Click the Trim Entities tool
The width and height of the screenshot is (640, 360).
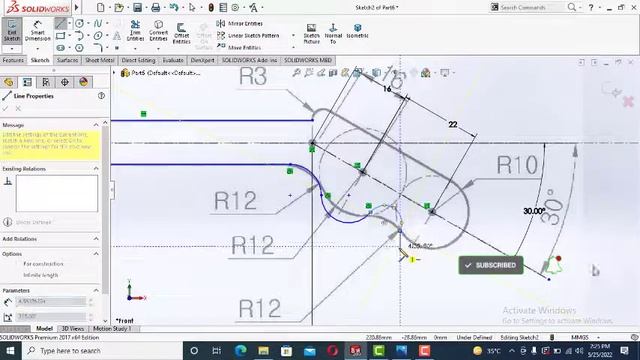(x=135, y=31)
